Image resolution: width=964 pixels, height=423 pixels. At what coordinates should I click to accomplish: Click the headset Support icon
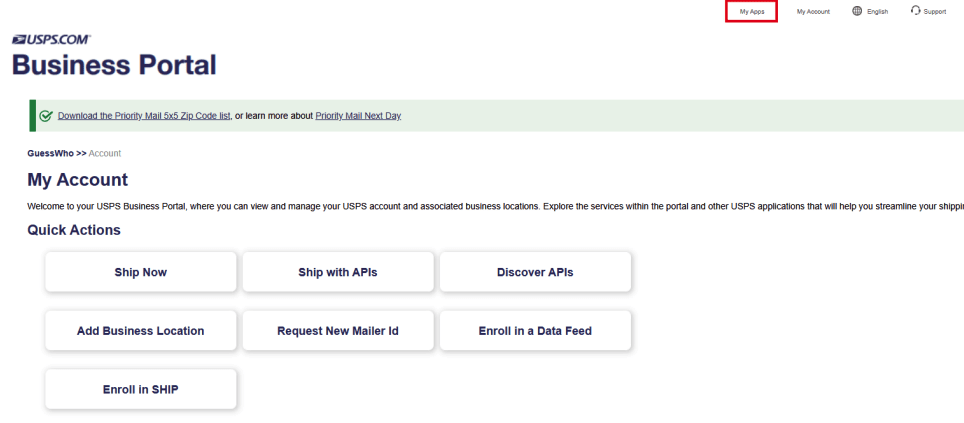[x=915, y=10]
